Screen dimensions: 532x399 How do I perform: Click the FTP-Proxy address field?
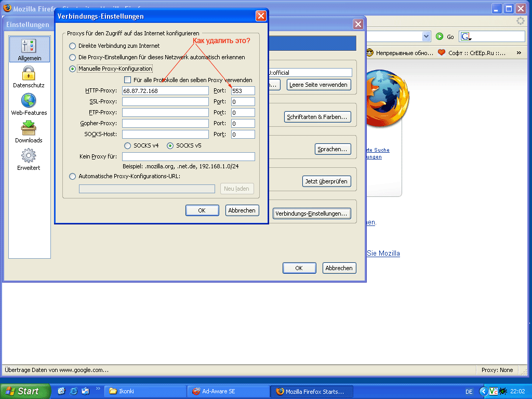coord(165,112)
